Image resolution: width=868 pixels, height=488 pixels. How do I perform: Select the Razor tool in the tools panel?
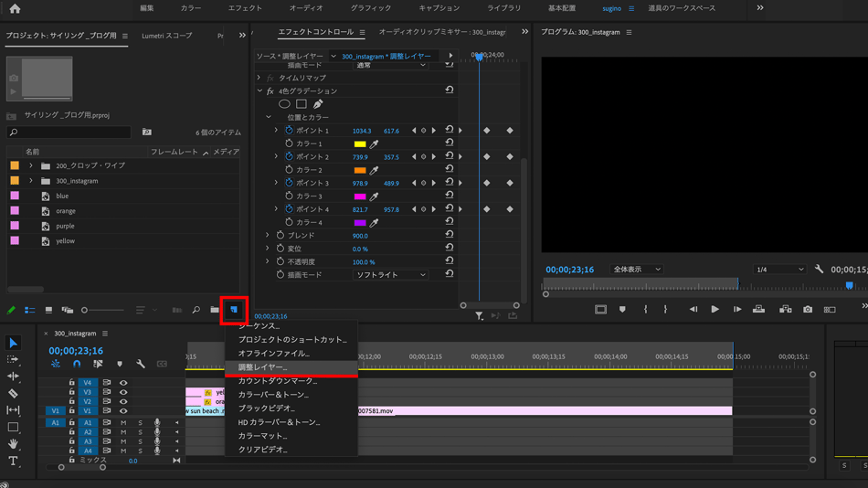[13, 393]
